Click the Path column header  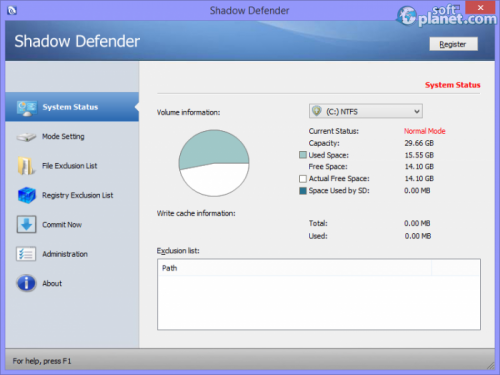point(294,268)
